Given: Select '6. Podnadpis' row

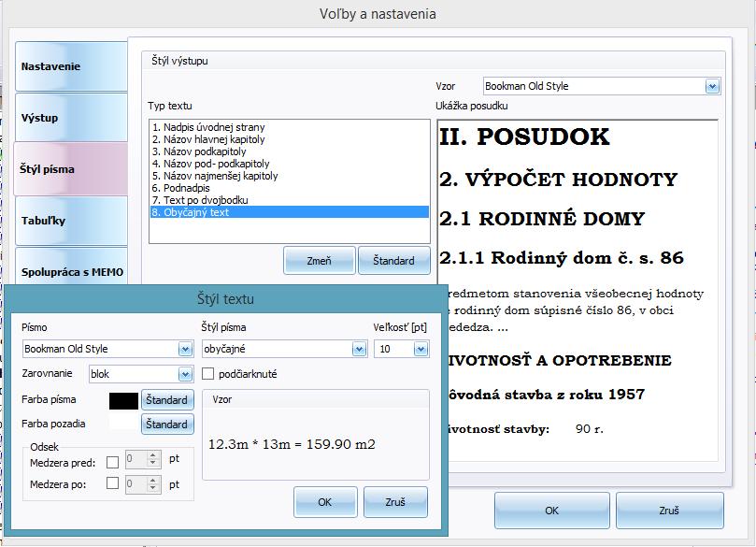Looking at the screenshot, I should click(x=290, y=188).
